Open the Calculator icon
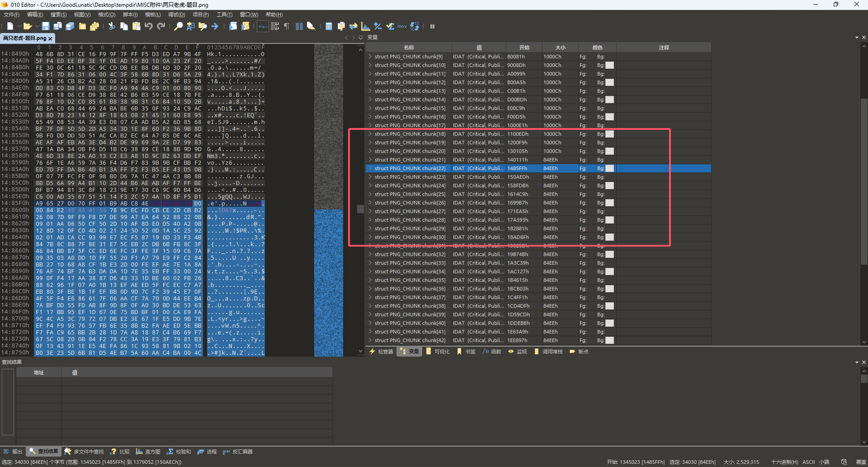 click(329, 26)
